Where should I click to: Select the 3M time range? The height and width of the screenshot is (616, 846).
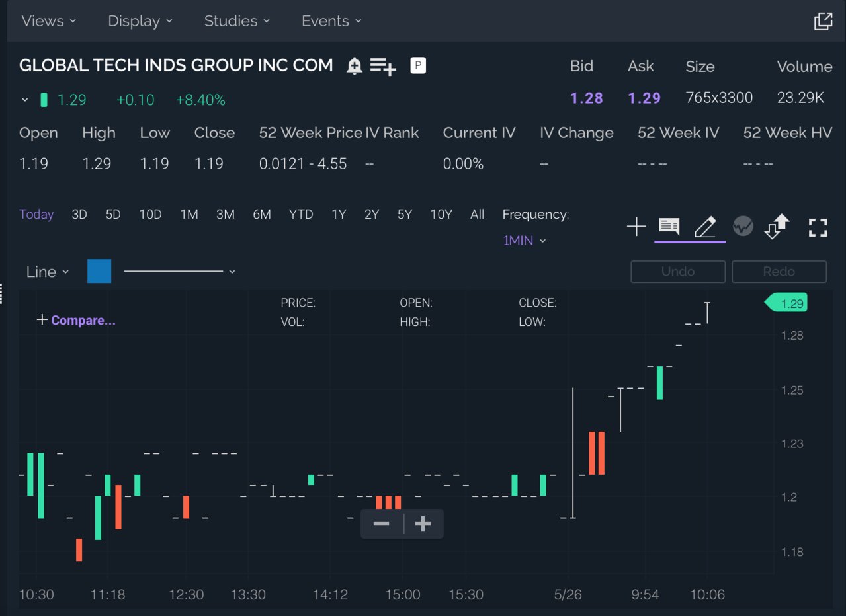226,214
